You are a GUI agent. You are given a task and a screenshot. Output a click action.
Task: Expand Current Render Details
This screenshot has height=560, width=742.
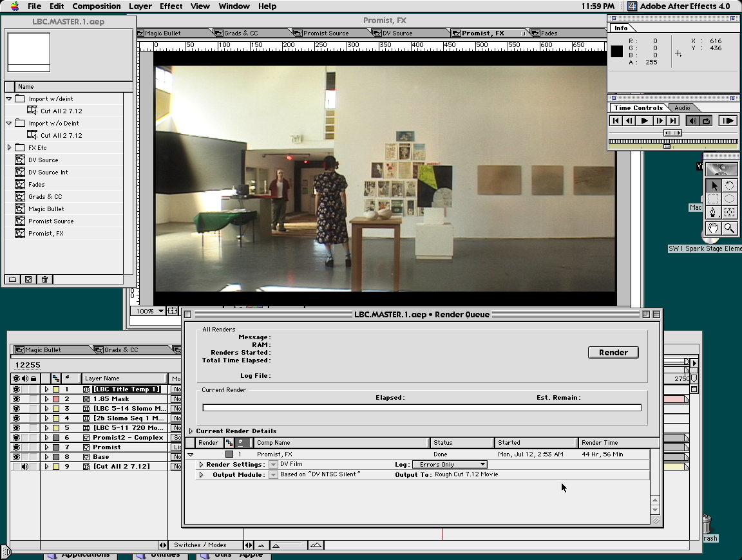pos(191,431)
